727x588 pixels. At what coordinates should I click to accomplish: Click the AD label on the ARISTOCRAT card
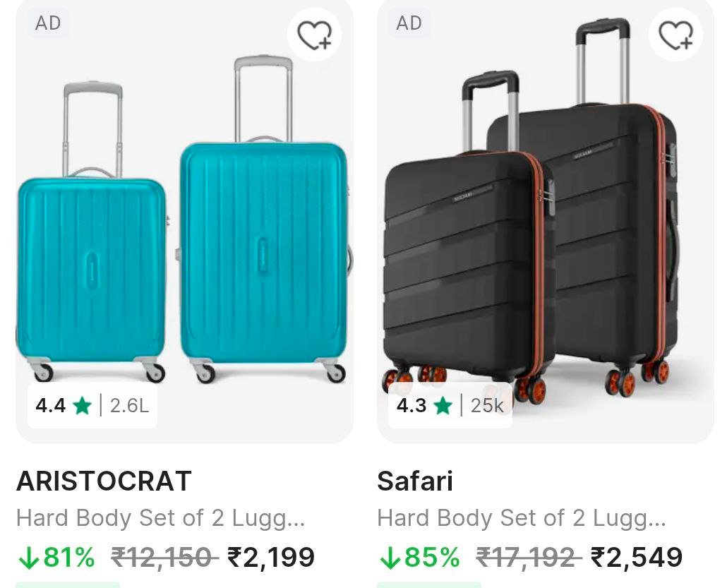click(x=48, y=23)
